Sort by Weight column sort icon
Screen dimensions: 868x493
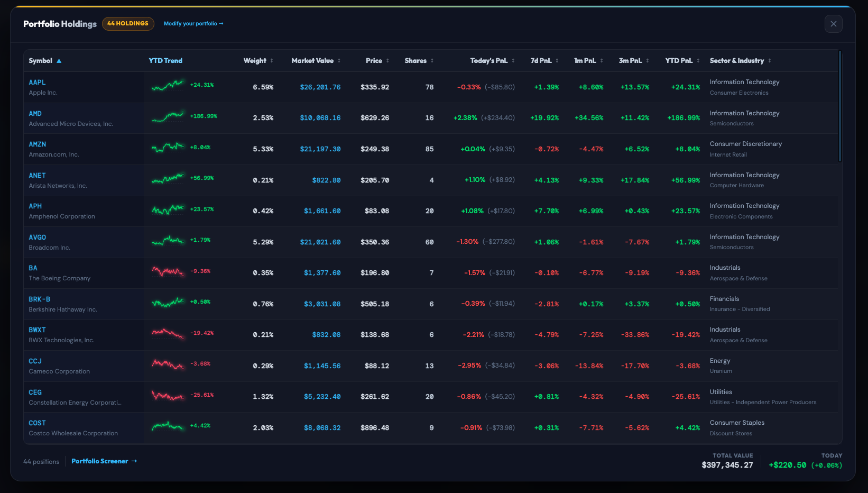coord(272,61)
